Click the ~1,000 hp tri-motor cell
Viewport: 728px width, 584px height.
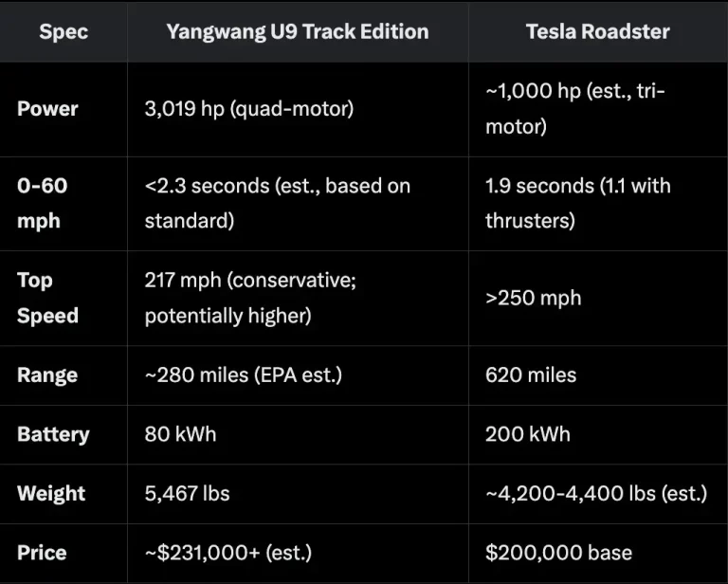pyautogui.click(x=575, y=108)
